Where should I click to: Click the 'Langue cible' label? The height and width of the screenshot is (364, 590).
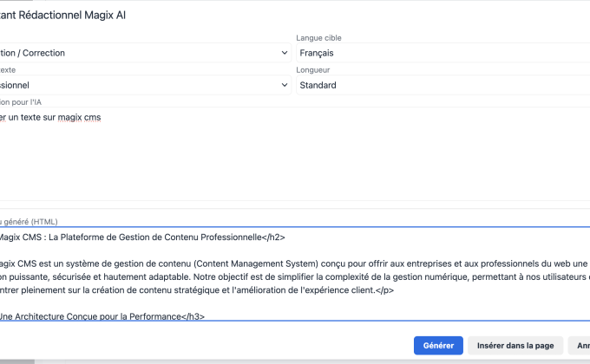tap(318, 38)
